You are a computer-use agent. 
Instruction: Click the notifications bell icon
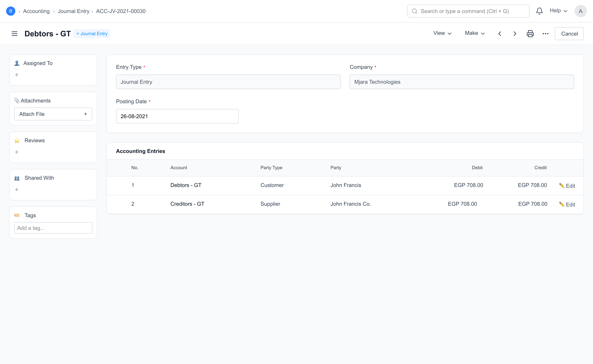point(539,11)
